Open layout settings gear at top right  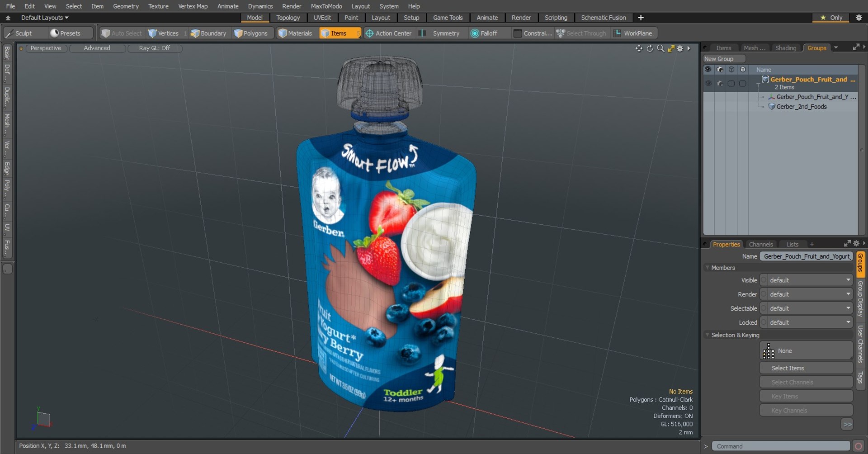coord(859,18)
